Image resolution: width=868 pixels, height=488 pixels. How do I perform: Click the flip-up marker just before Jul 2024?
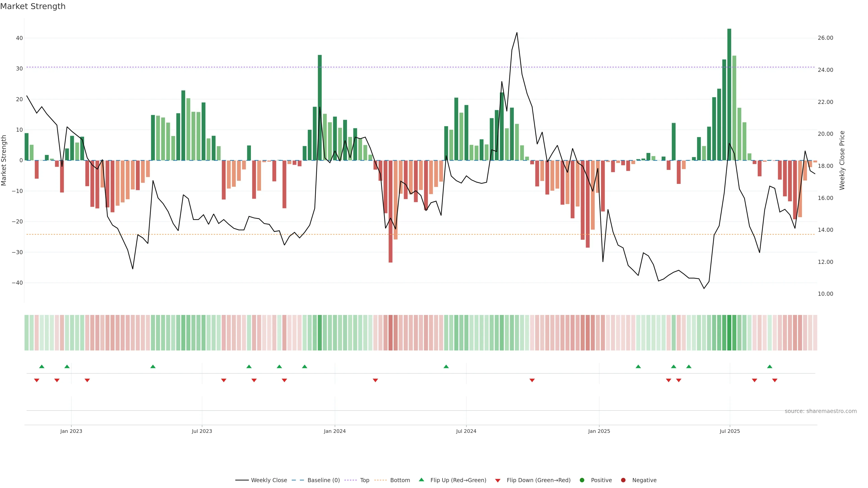pyautogui.click(x=446, y=366)
